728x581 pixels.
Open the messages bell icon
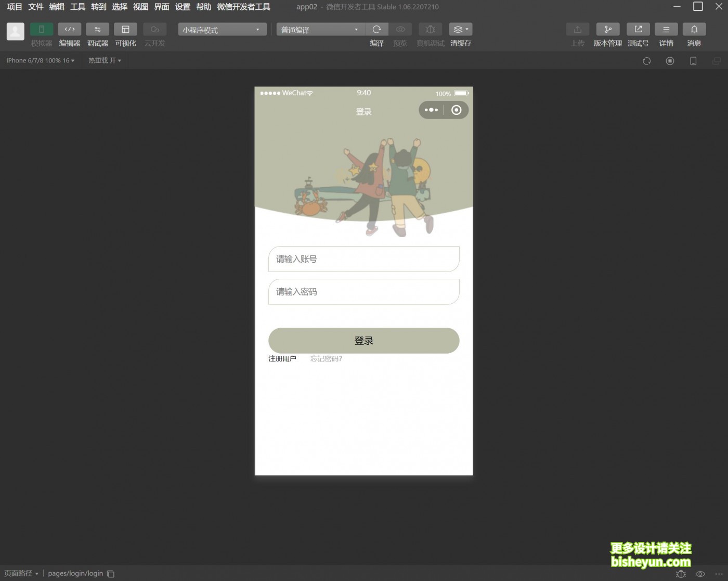click(694, 30)
